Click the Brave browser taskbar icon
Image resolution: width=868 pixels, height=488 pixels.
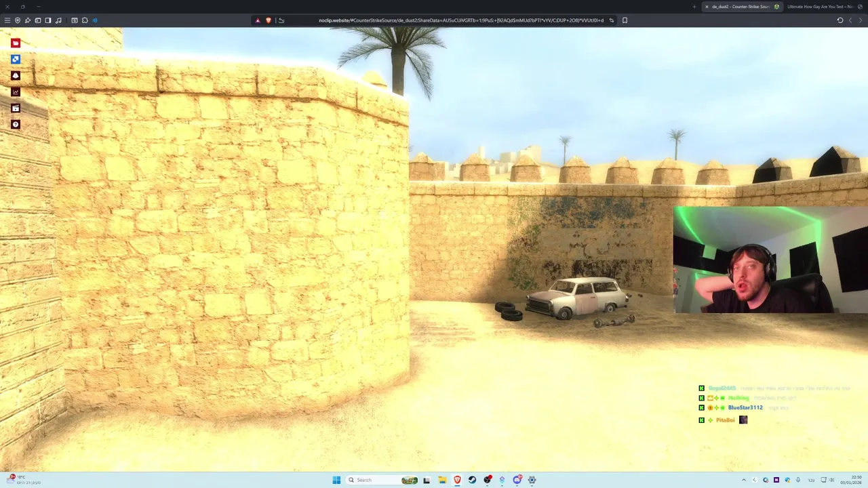(457, 480)
